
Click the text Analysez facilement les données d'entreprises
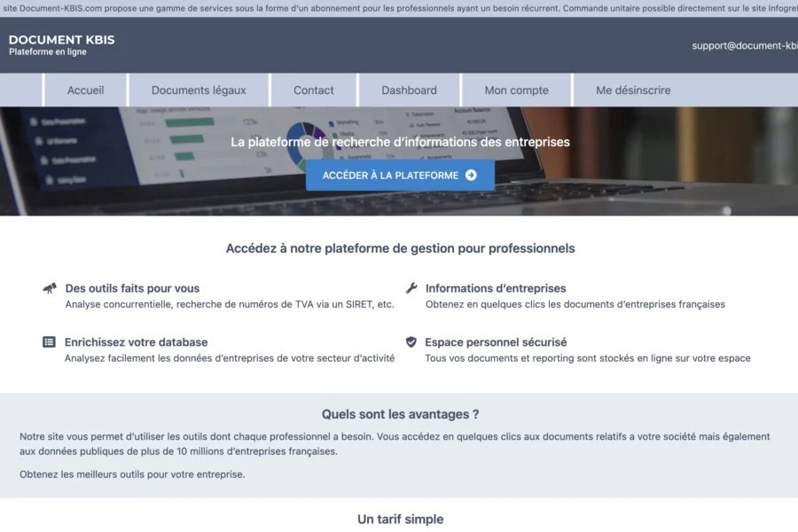pyautogui.click(x=230, y=358)
